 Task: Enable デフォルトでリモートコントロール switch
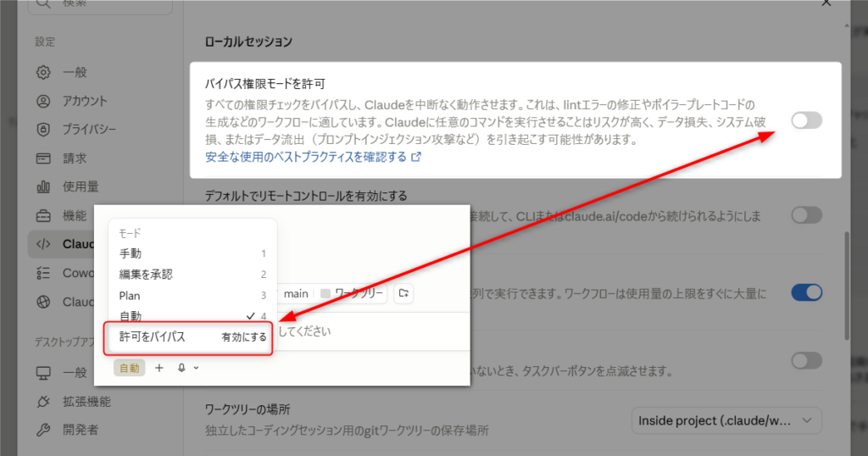[x=807, y=215]
